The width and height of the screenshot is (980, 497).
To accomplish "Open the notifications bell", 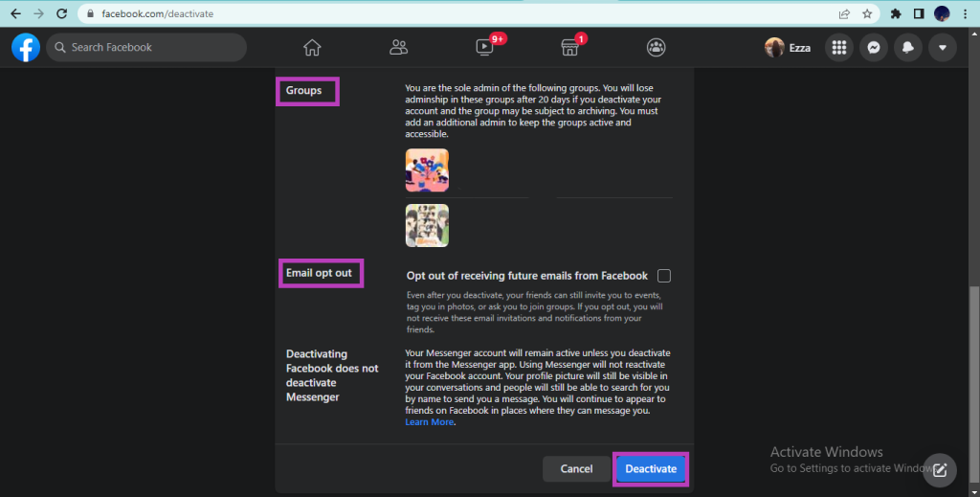I will [907, 48].
